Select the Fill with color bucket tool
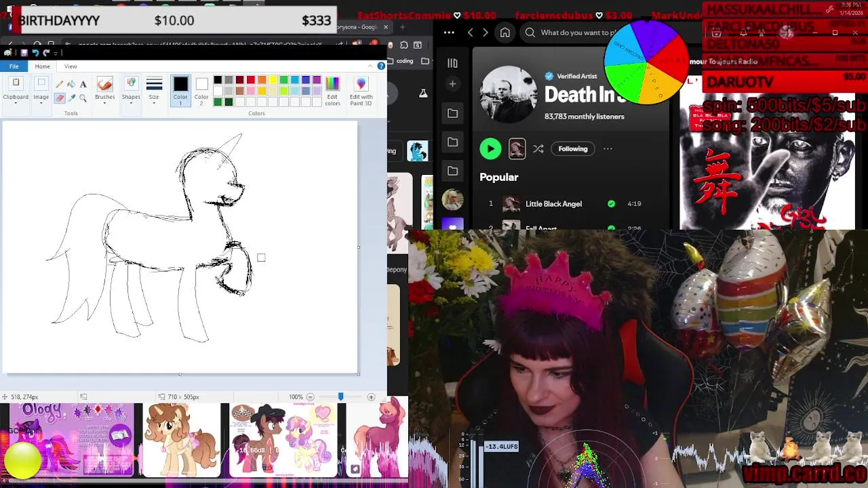This screenshot has width=868, height=488. click(71, 84)
